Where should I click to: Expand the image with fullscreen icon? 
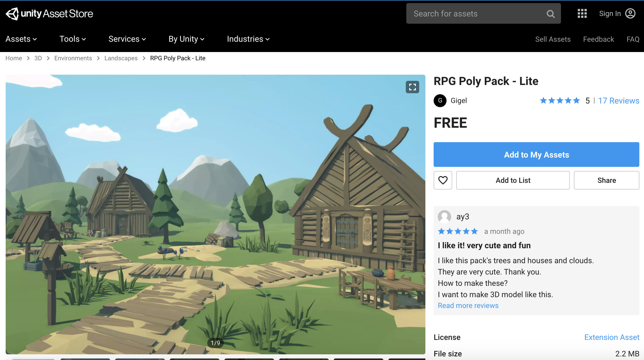(412, 87)
